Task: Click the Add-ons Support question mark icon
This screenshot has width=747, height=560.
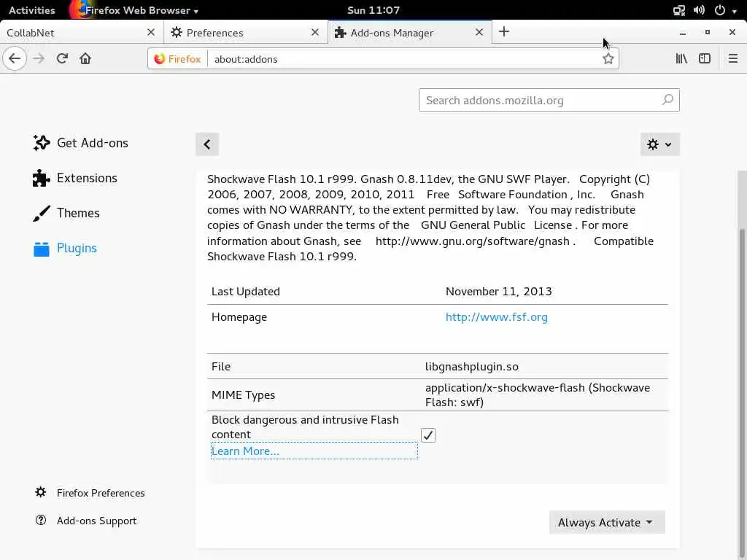Action: tap(41, 521)
